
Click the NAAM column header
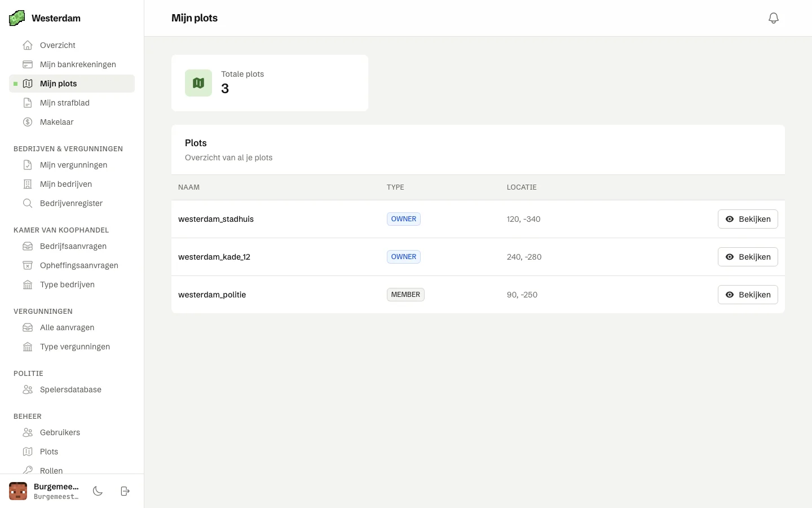click(x=189, y=187)
